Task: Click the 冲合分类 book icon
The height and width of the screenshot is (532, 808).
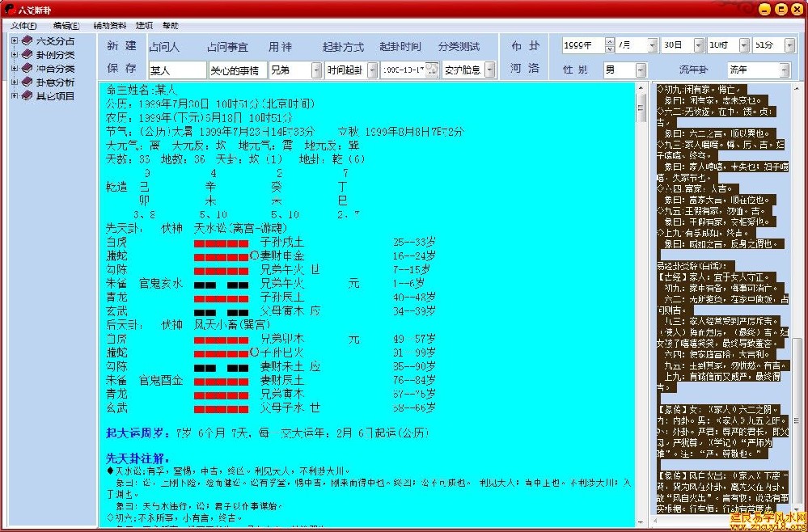Action: coord(27,68)
